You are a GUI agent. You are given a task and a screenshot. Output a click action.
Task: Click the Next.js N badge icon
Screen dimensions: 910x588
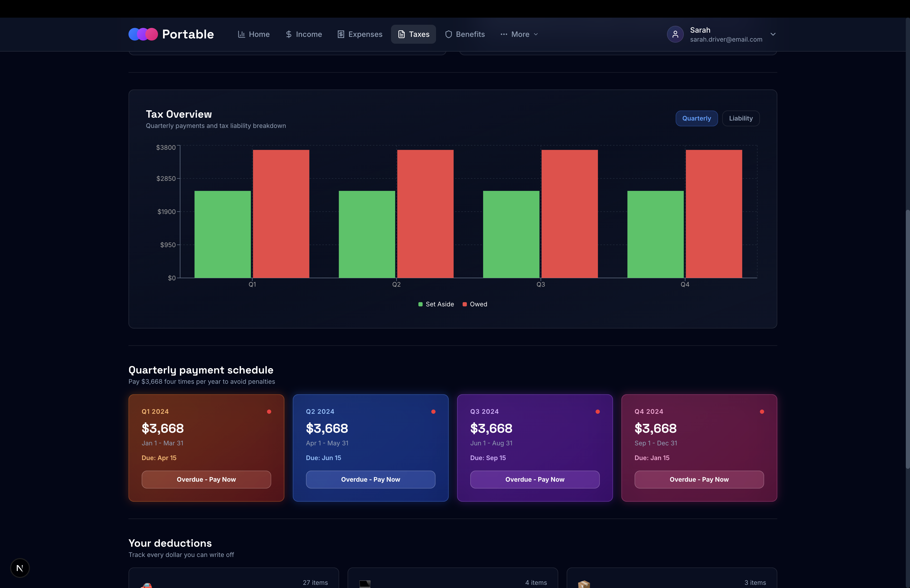click(20, 568)
